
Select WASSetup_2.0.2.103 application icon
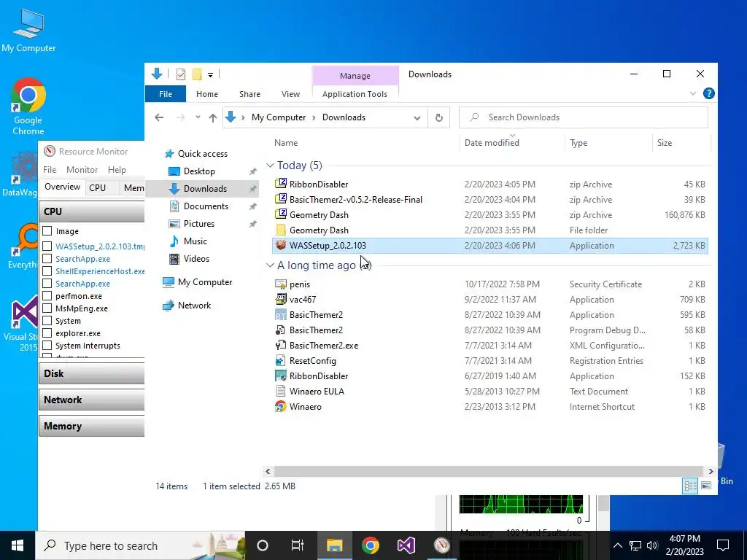pos(281,245)
